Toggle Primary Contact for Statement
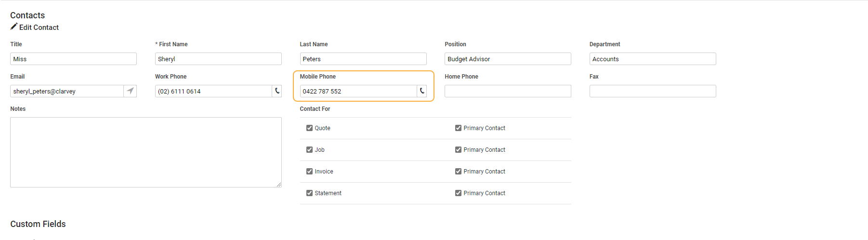This screenshot has height=240, width=868. point(458,193)
